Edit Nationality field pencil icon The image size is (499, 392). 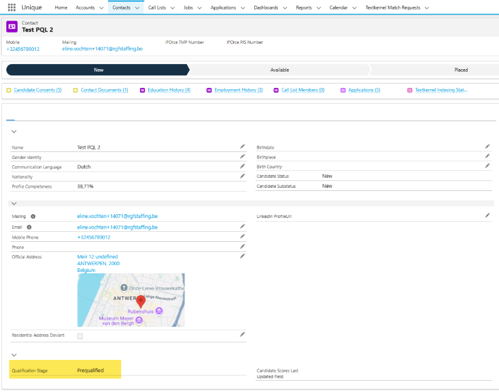pos(242,176)
